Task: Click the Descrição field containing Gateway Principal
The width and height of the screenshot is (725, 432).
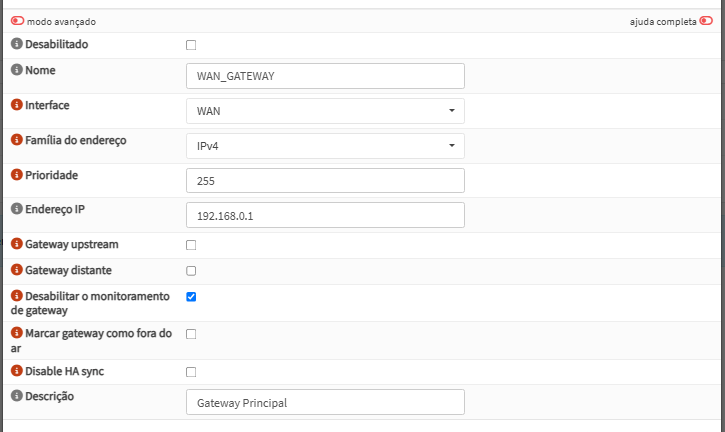Action: pyautogui.click(x=325, y=402)
